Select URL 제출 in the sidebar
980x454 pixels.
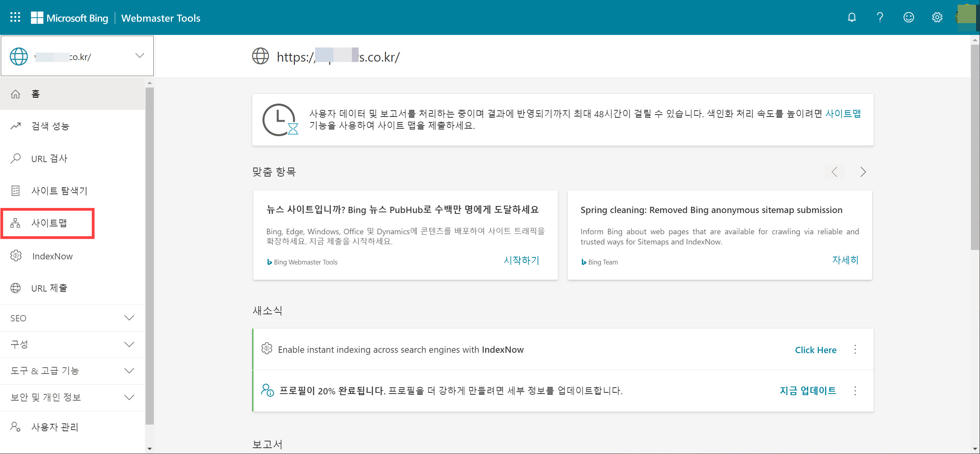(49, 288)
